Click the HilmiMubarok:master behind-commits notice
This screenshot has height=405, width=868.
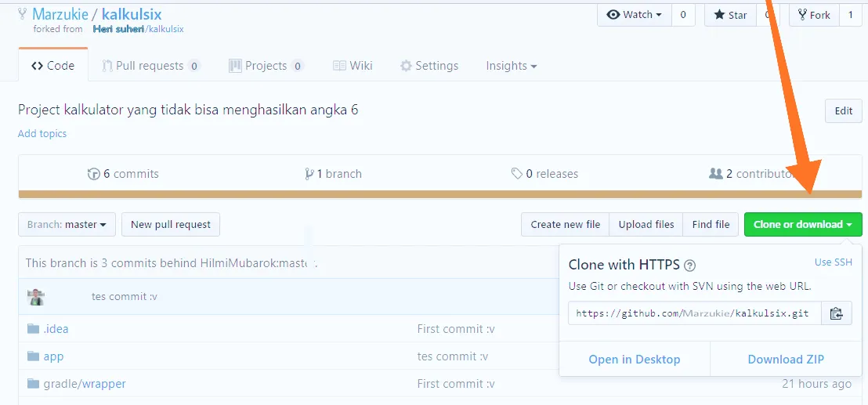[171, 262]
